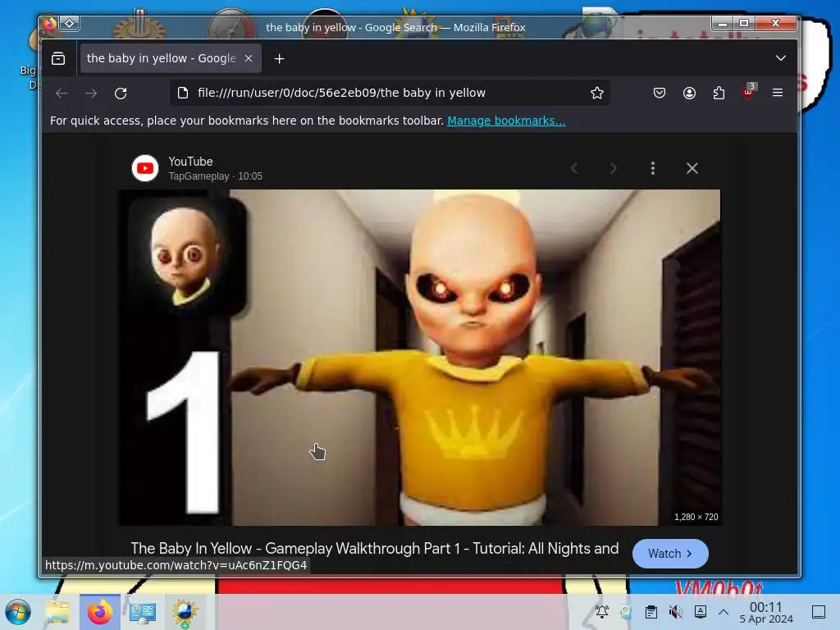
Task: Open three-dot more options menu
Action: 652,168
